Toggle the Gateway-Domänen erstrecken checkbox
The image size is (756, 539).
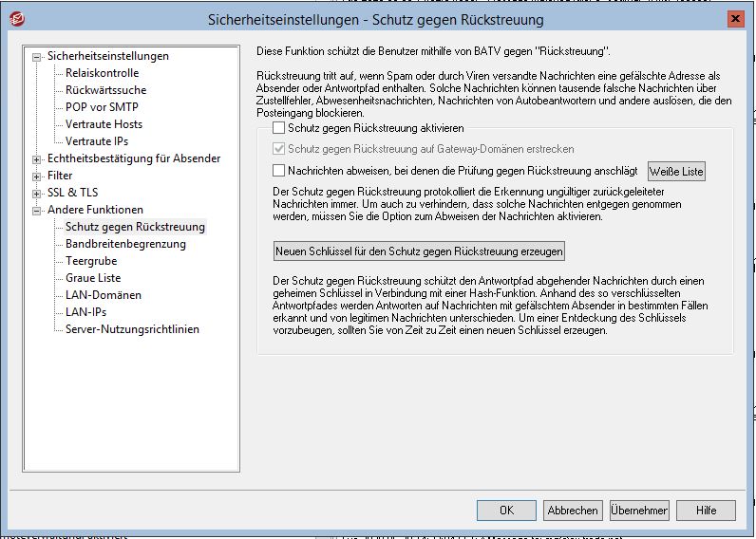(x=278, y=149)
